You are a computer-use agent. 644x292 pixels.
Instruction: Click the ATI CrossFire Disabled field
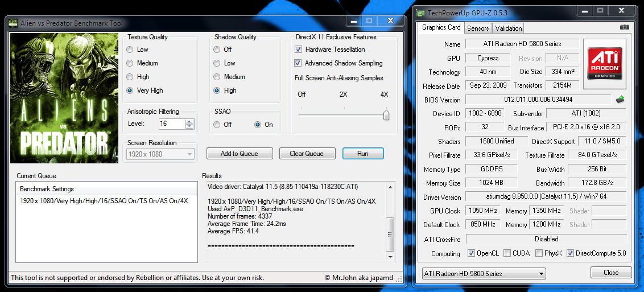pyautogui.click(x=546, y=238)
